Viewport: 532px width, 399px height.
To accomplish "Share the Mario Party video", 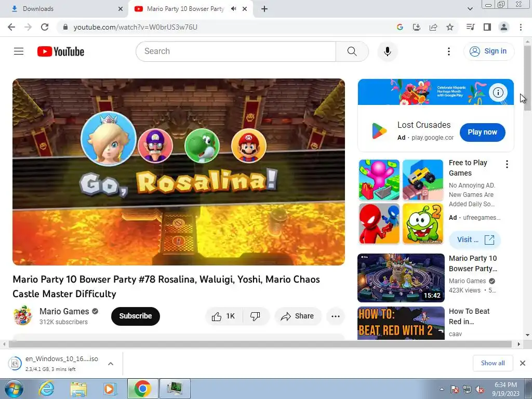I will [x=298, y=316].
